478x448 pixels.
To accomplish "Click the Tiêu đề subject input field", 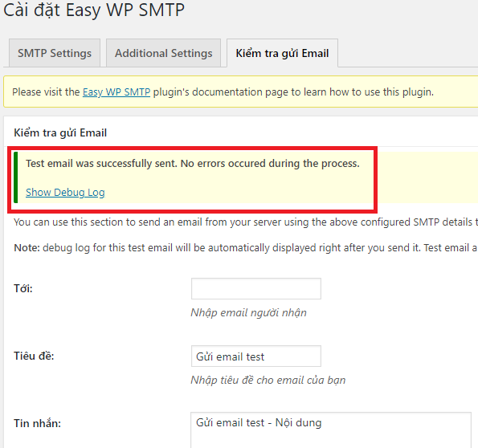I will pyautogui.click(x=256, y=356).
